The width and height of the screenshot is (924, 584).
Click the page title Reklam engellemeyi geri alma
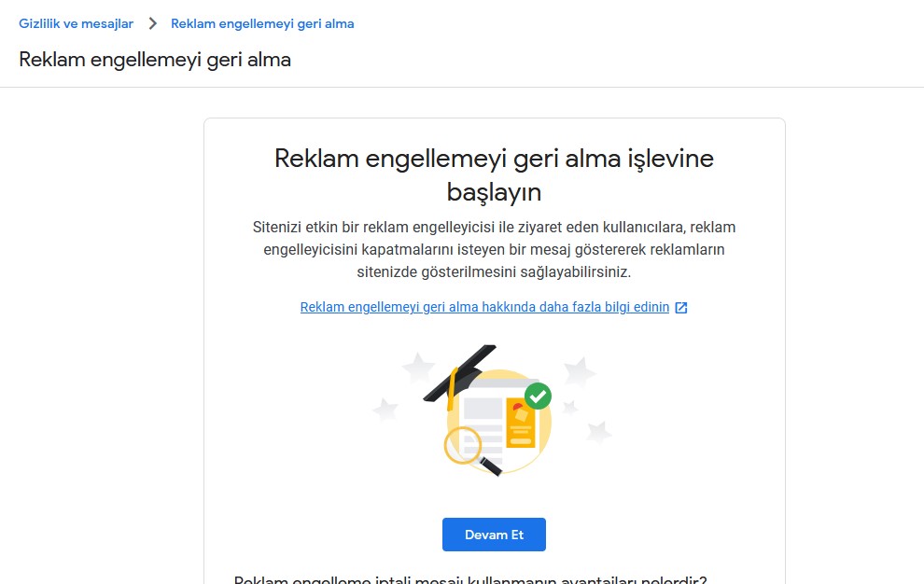[x=155, y=60]
